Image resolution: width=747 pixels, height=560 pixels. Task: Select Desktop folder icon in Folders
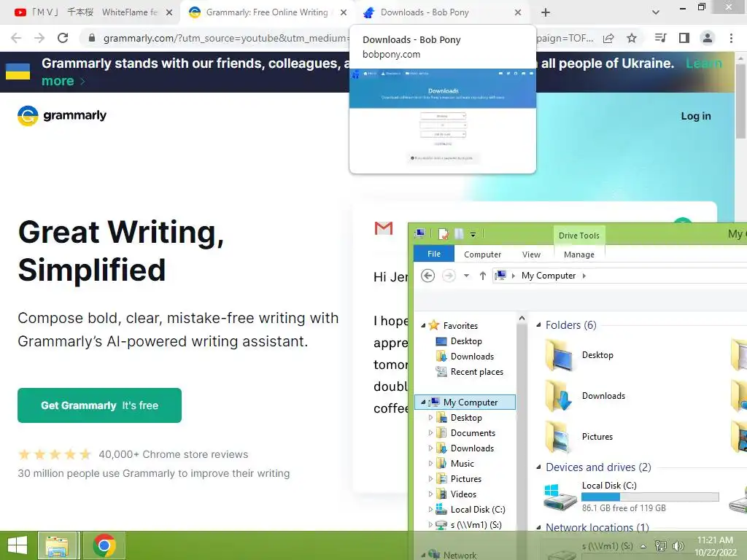pyautogui.click(x=559, y=355)
